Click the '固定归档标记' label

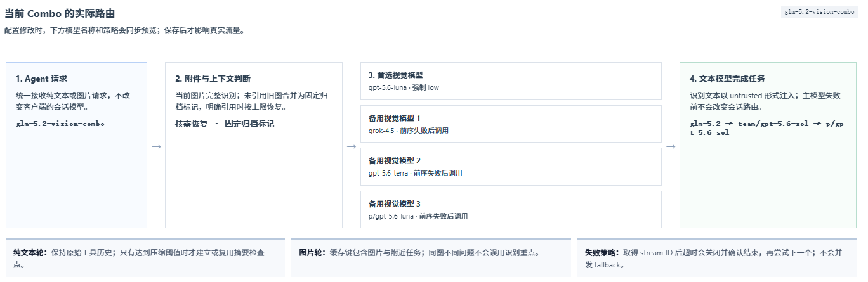249,124
